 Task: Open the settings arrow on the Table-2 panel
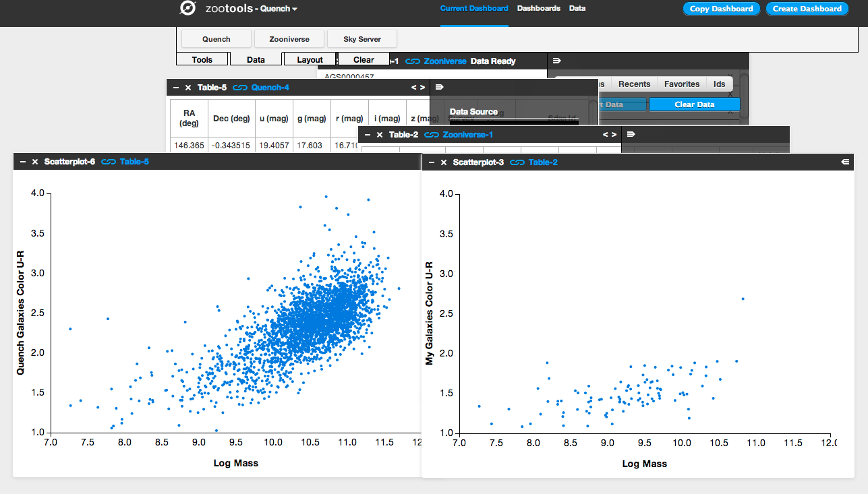coord(630,134)
